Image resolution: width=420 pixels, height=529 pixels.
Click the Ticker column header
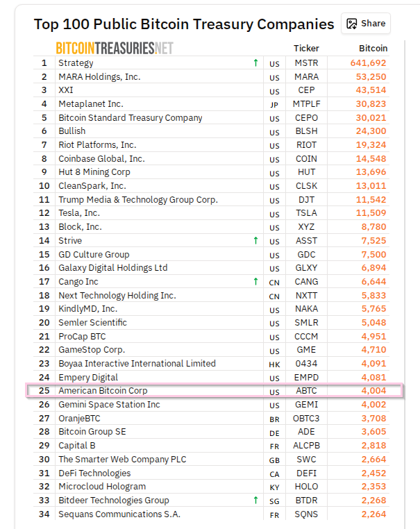click(306, 49)
